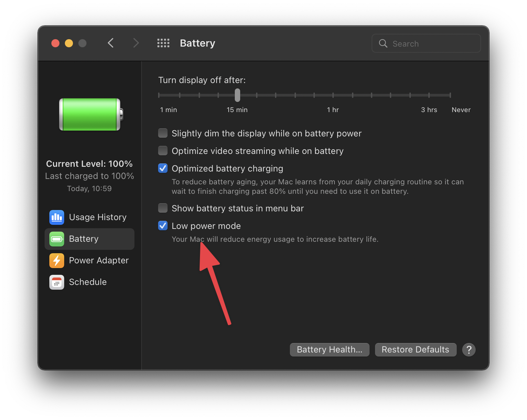Click the '1 min' slider label
527x420 pixels.
(169, 110)
